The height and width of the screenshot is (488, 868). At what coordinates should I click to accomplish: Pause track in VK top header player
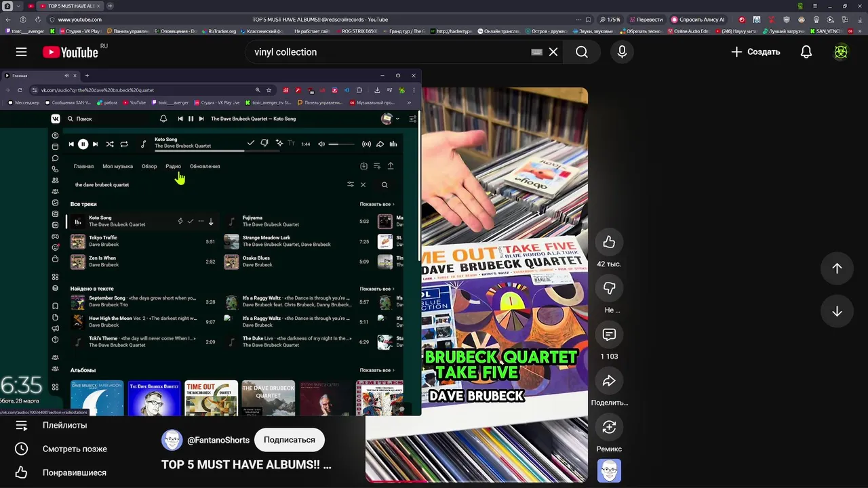click(x=191, y=119)
